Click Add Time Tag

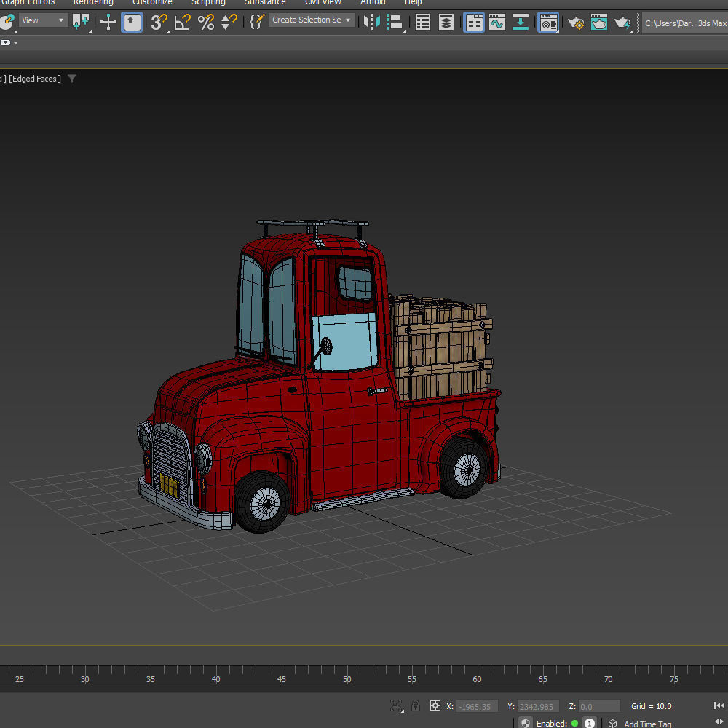(648, 724)
